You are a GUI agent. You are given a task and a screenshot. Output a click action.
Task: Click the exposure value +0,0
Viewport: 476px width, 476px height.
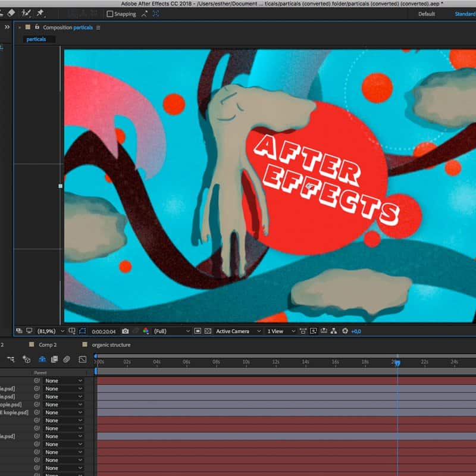point(356,331)
